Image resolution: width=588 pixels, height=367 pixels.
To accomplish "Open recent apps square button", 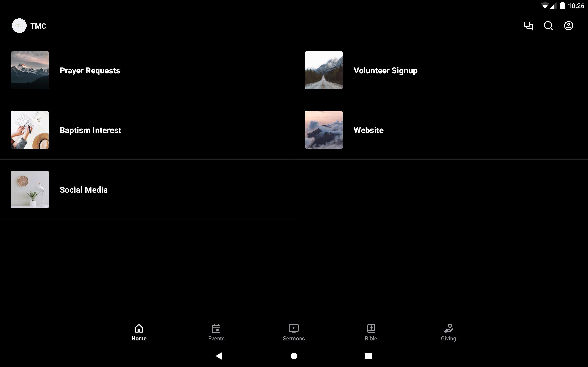I will (368, 356).
